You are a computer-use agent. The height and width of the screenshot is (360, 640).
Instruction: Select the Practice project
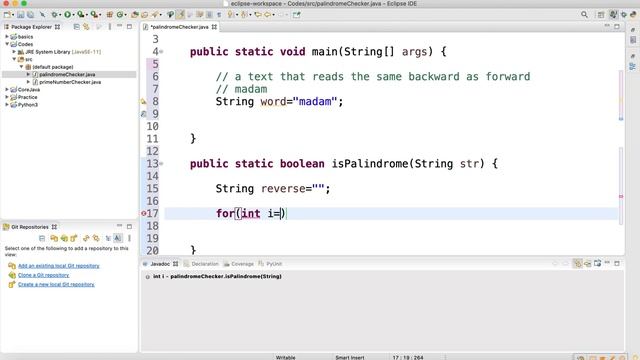click(27, 97)
